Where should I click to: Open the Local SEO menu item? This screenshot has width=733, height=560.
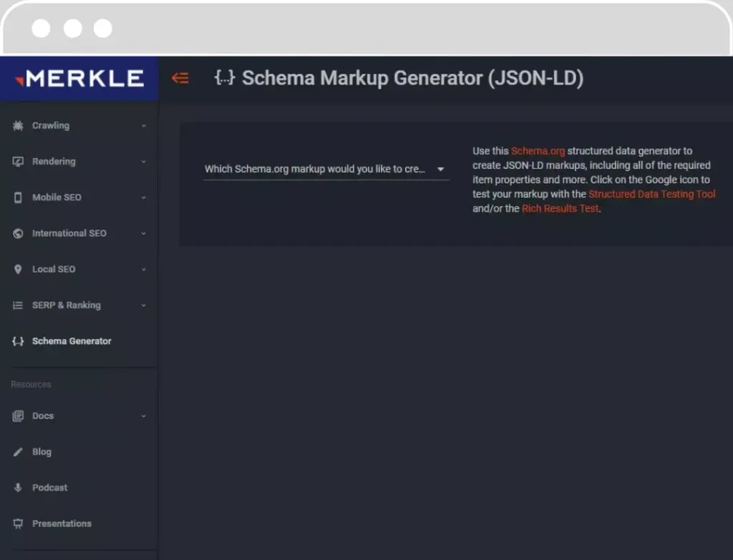click(x=79, y=269)
